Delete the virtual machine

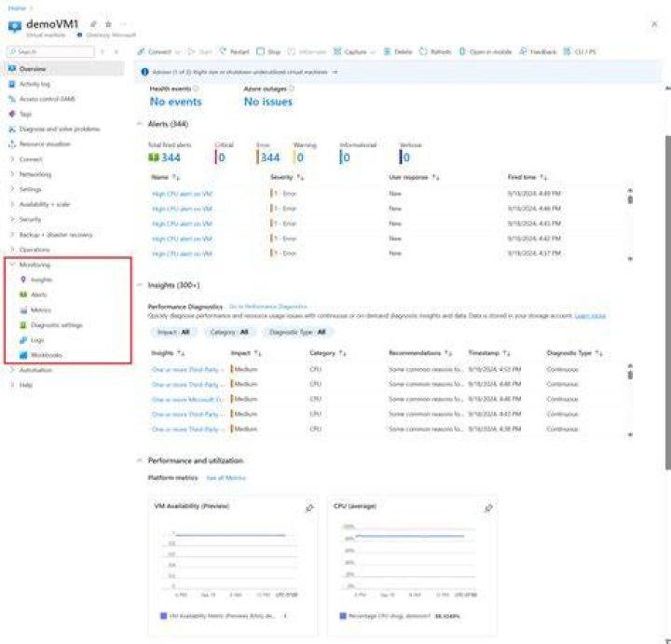click(x=398, y=52)
